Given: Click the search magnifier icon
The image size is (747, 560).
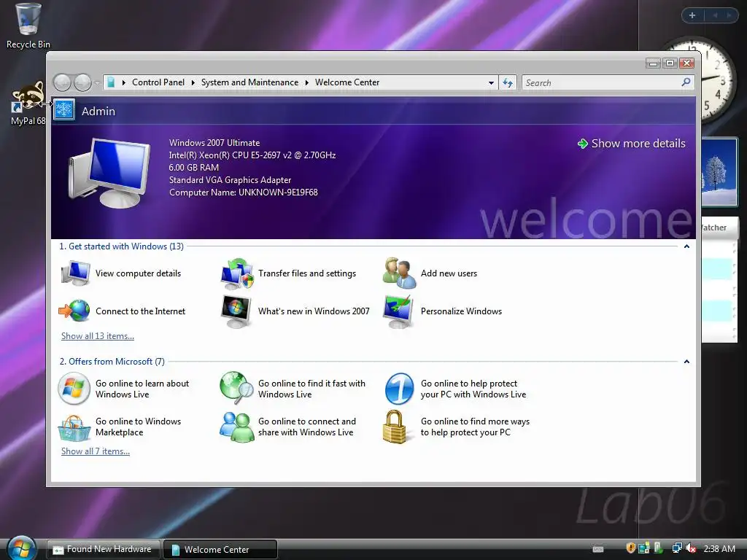Looking at the screenshot, I should tap(686, 82).
